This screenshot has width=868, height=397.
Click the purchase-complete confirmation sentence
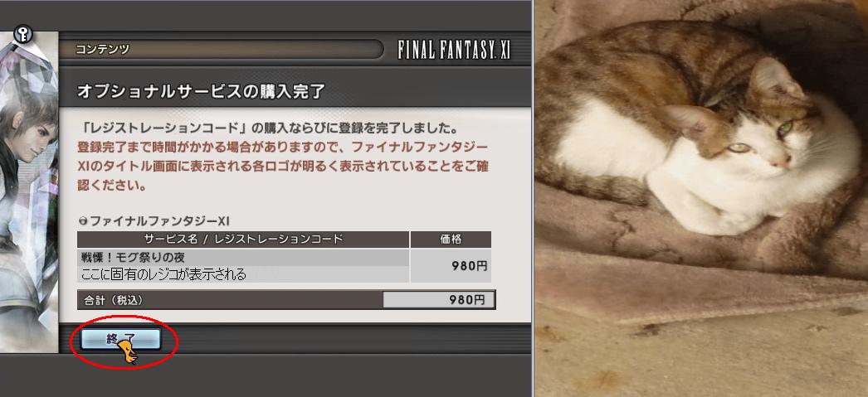coord(267,128)
